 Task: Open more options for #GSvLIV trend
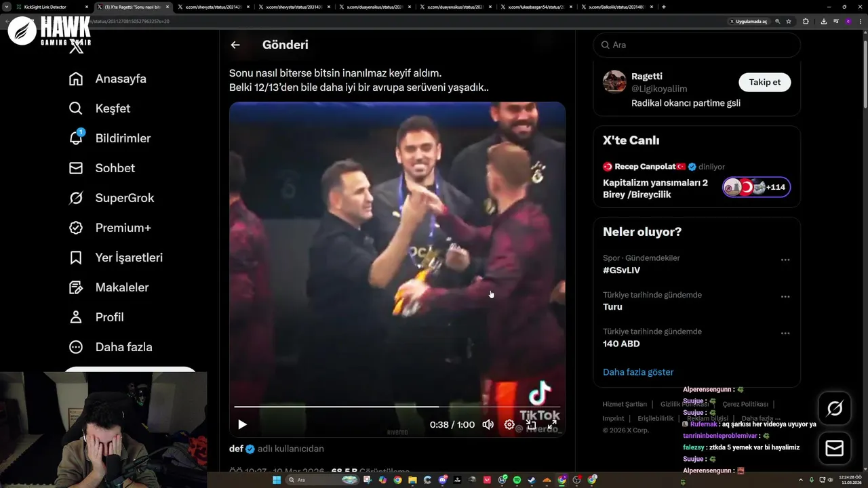click(785, 260)
